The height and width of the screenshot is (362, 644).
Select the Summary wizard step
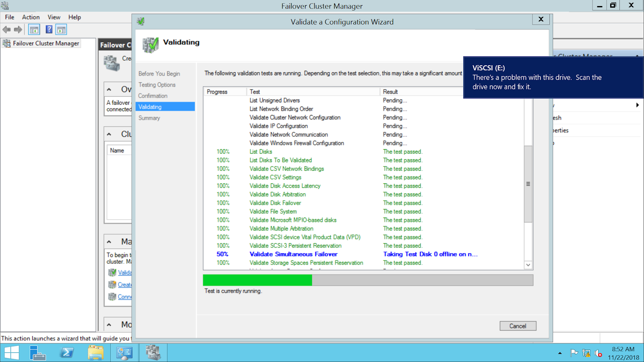pyautogui.click(x=149, y=118)
